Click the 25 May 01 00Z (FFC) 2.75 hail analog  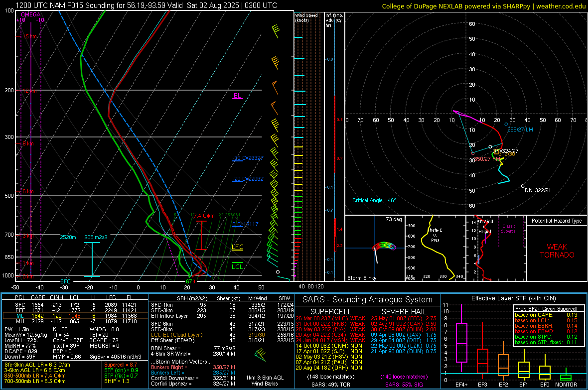pos(404,318)
